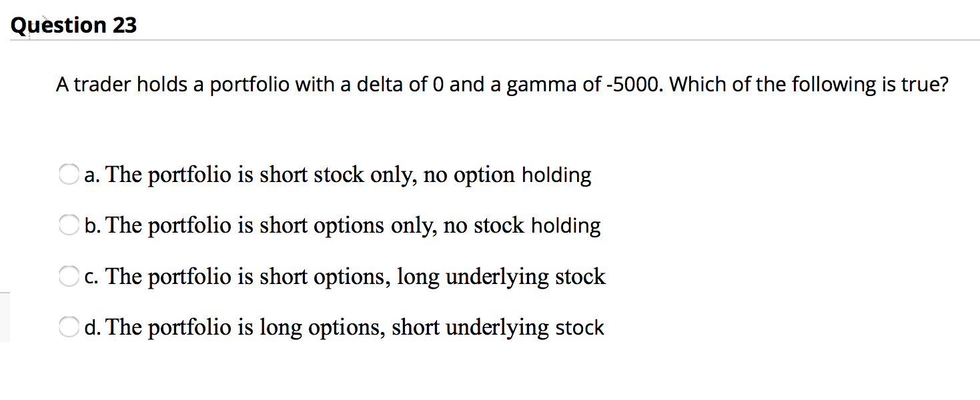Click the word 'delta' in the question
Viewport: 980px width, 400px height.
click(380, 85)
